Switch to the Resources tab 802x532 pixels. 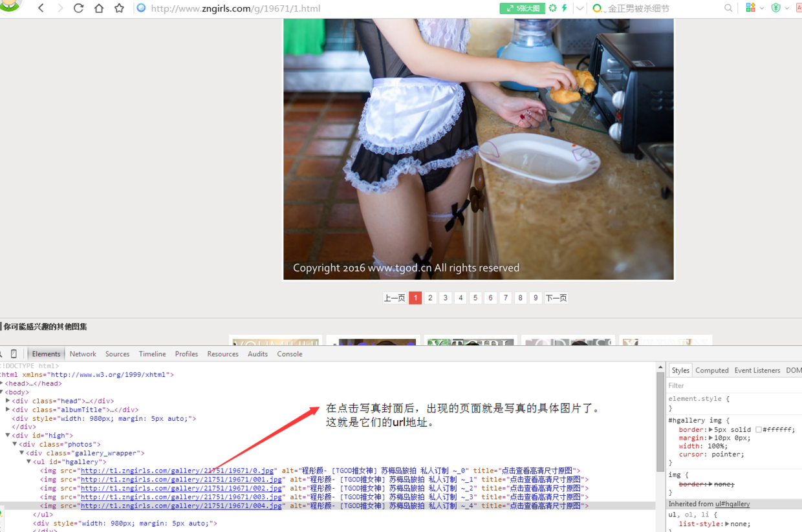222,354
